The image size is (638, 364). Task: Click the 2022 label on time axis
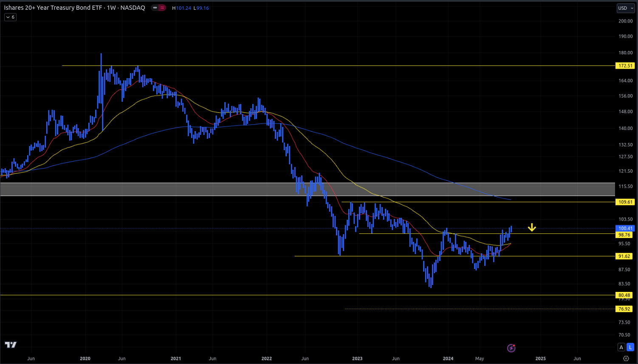[267, 358]
